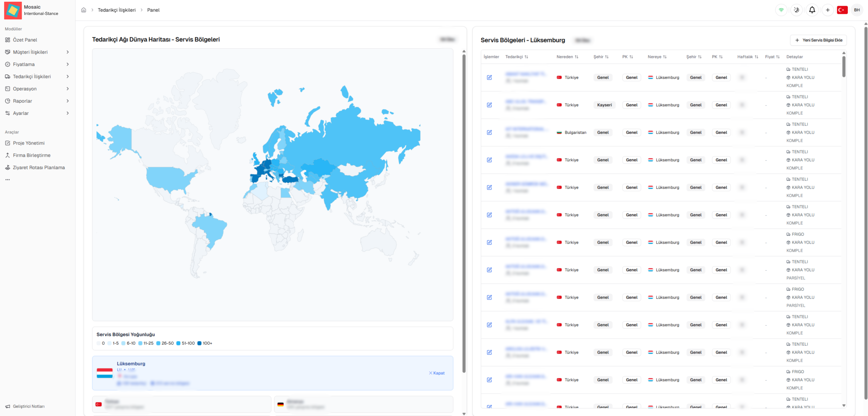
Task: Click the Turkish flag country card below map
Action: [x=182, y=404]
